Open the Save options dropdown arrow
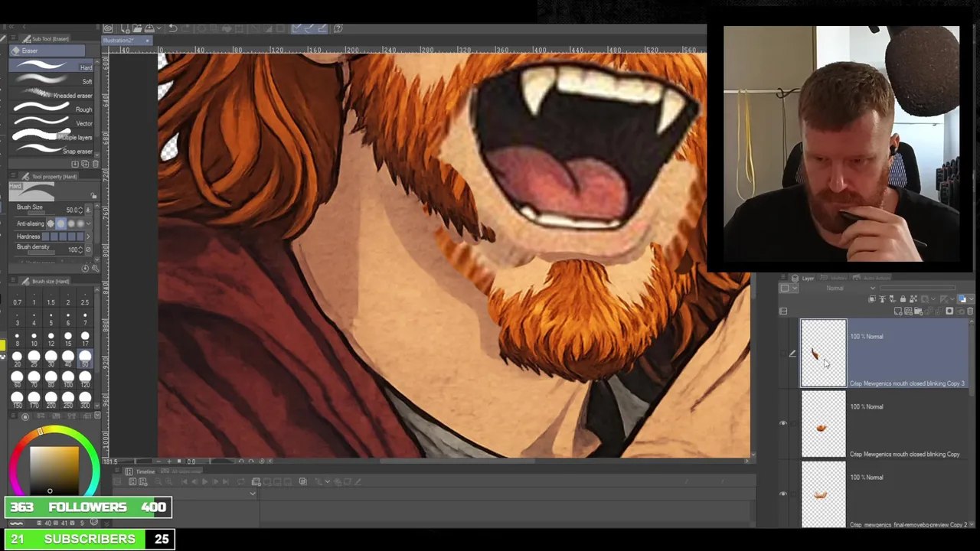The image size is (980, 551). (158, 28)
